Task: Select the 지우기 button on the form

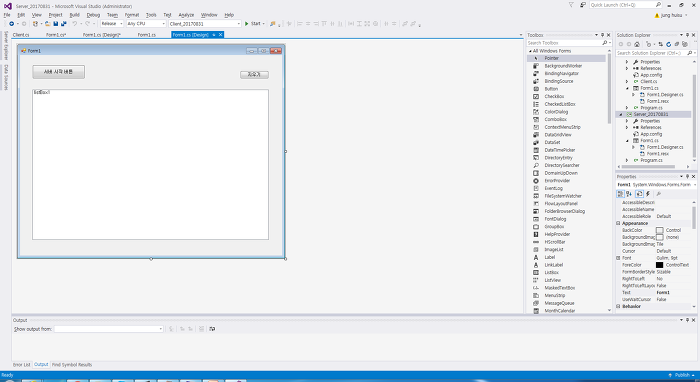Action: point(254,75)
